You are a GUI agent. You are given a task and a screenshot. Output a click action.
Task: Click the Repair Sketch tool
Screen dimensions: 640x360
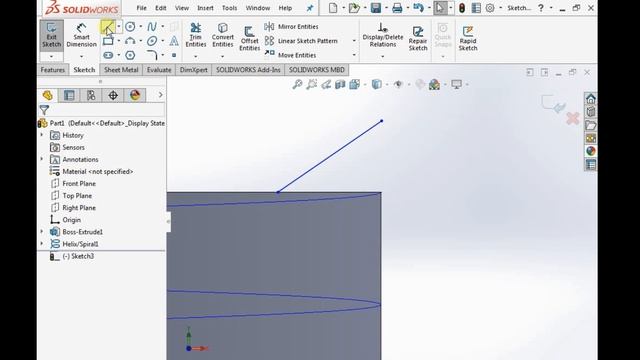coord(418,38)
